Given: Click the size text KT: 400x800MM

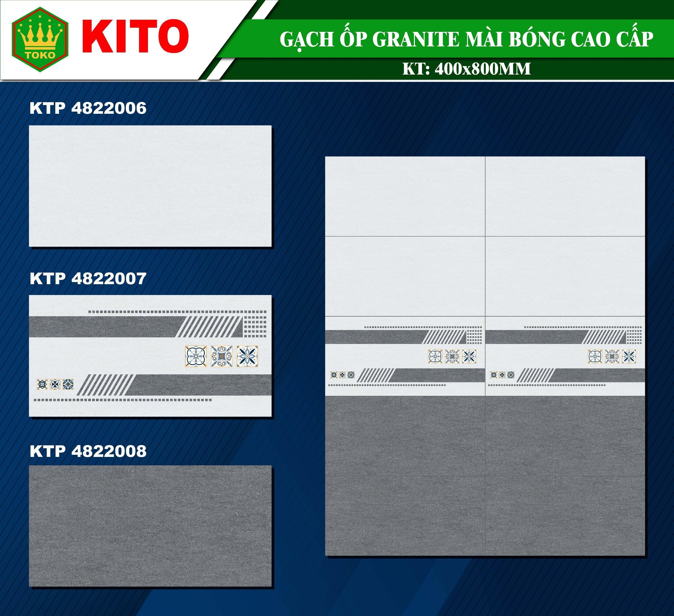Looking at the screenshot, I should [x=466, y=69].
